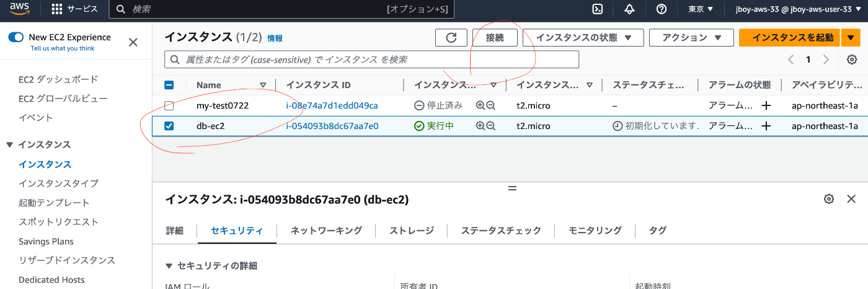Open Tell us what you think link
This screenshot has height=289, width=868.
[63, 48]
